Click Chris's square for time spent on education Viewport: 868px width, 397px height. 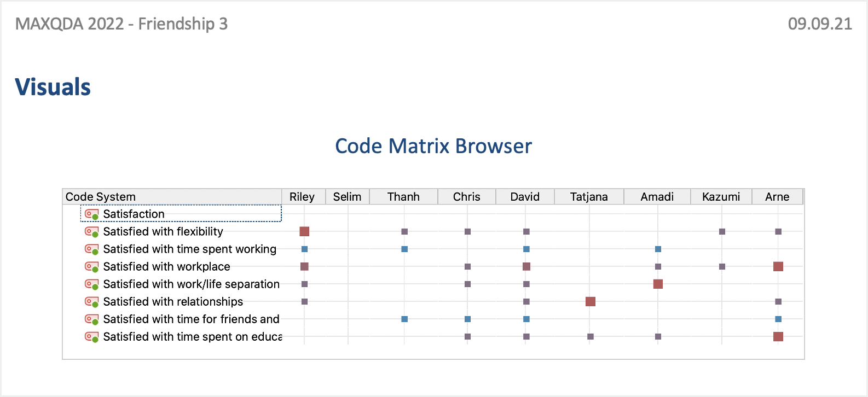[x=467, y=336]
